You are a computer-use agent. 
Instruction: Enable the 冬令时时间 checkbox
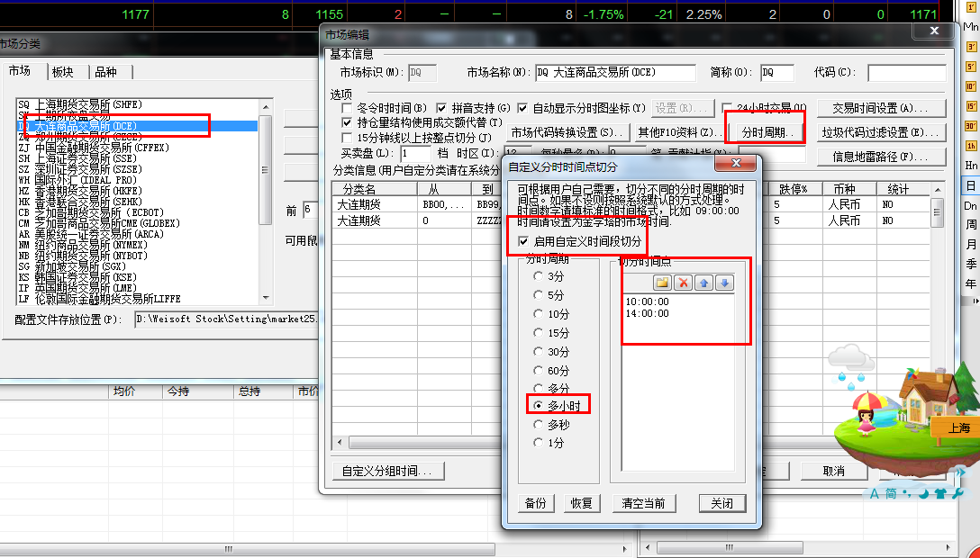point(348,108)
